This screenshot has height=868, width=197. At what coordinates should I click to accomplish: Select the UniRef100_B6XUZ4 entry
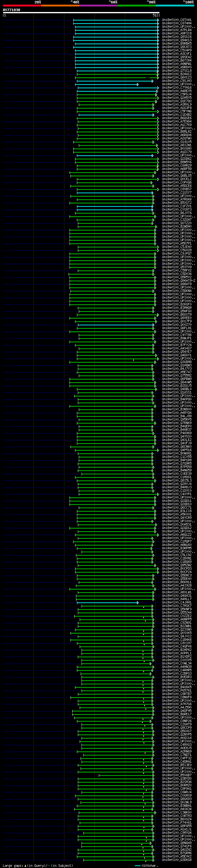click(177, 819)
